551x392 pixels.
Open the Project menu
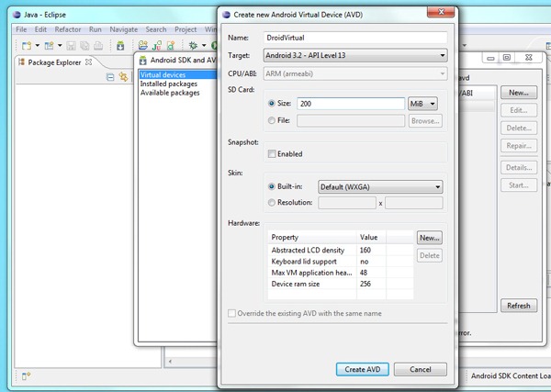pyautogui.click(x=186, y=29)
